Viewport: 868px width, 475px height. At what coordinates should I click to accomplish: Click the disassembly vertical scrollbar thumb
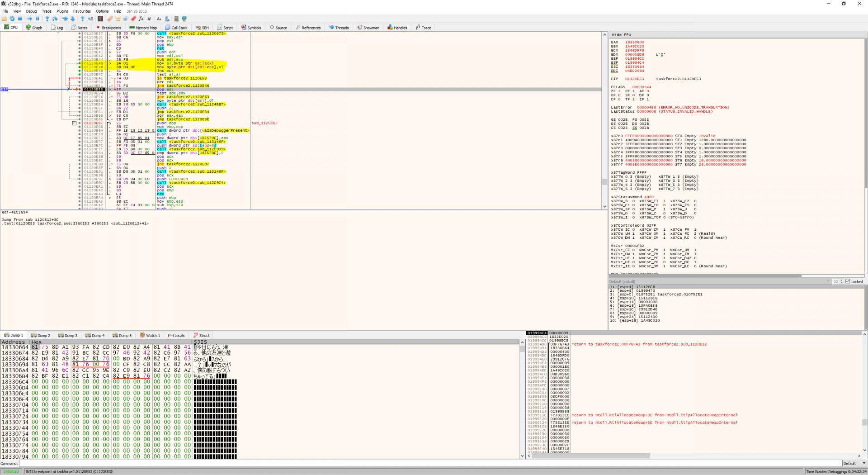point(604,182)
